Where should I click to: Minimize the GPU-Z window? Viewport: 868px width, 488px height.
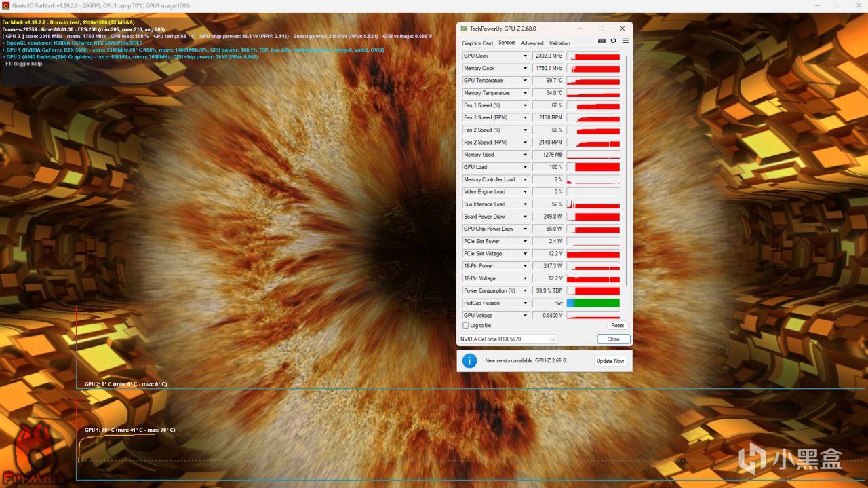click(581, 29)
